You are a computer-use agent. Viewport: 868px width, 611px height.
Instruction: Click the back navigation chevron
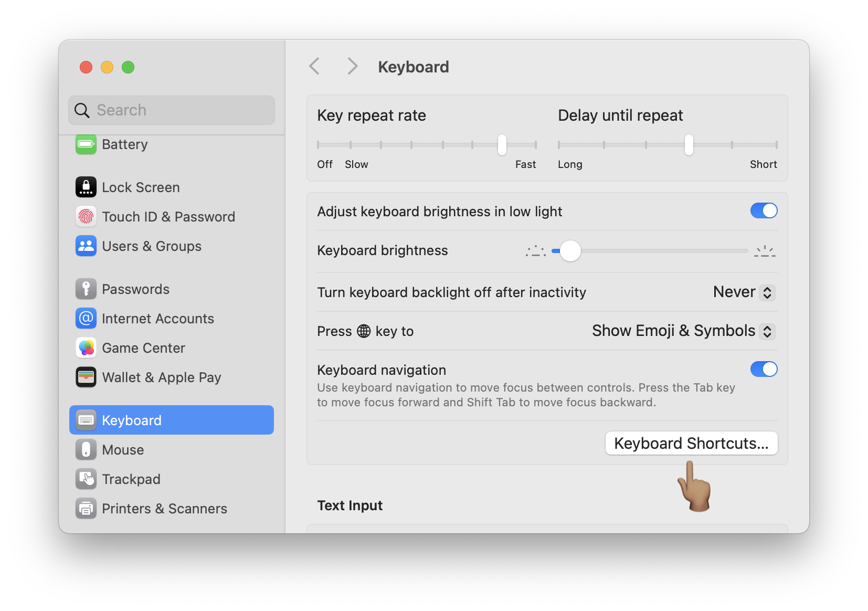coord(314,66)
